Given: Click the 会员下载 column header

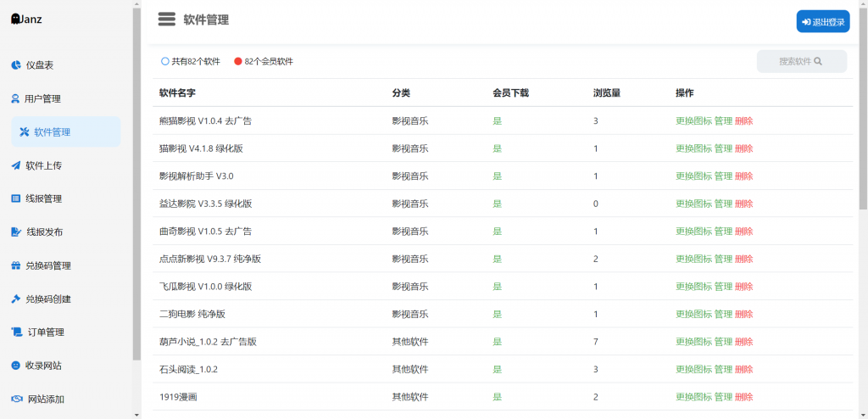Looking at the screenshot, I should [x=511, y=93].
